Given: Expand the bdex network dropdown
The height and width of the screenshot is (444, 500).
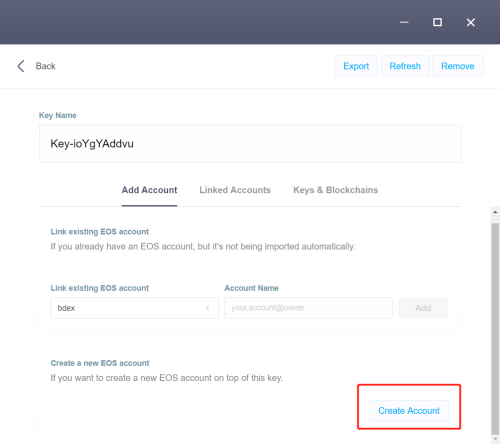Looking at the screenshot, I should coord(134,308).
